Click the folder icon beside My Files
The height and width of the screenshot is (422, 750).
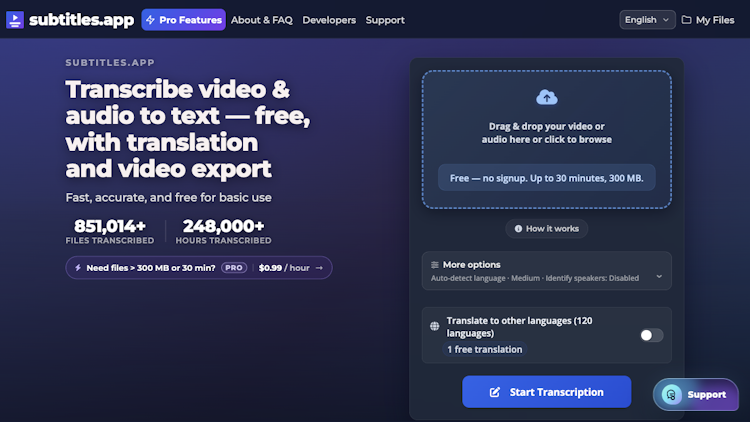(x=686, y=20)
